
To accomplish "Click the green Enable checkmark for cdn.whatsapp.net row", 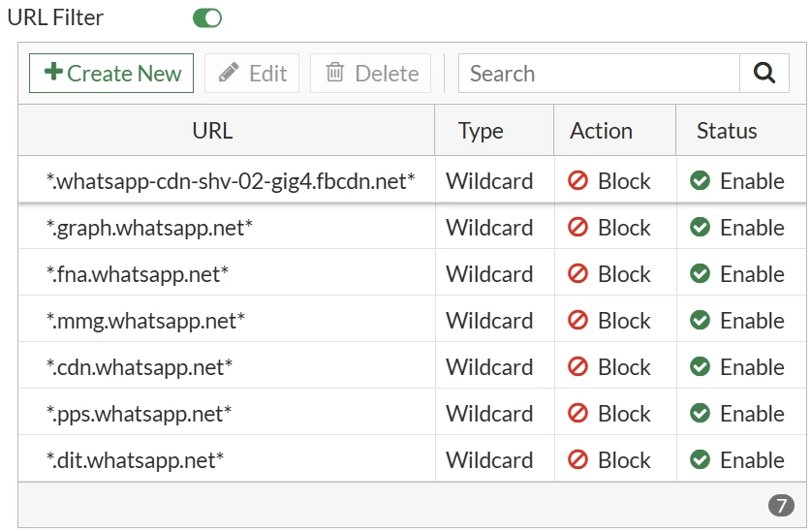I will pyautogui.click(x=700, y=367).
